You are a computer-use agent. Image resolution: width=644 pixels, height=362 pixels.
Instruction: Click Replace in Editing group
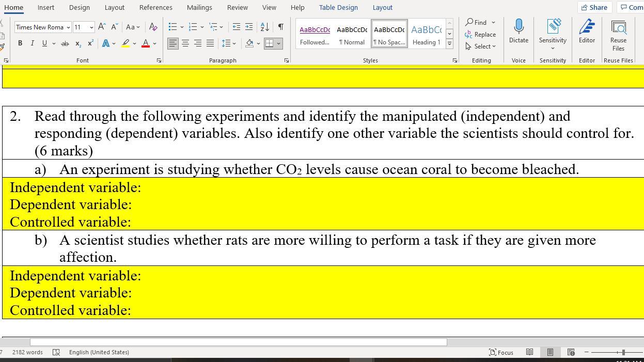(x=480, y=34)
